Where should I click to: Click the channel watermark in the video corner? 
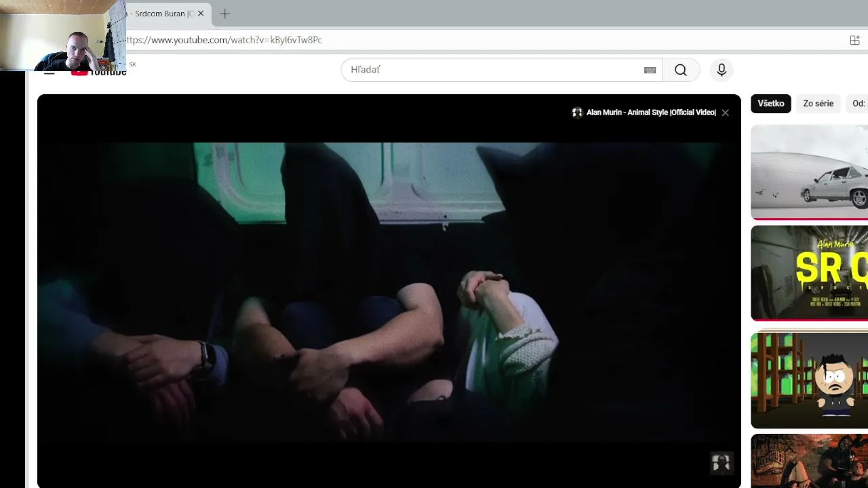pos(721,463)
